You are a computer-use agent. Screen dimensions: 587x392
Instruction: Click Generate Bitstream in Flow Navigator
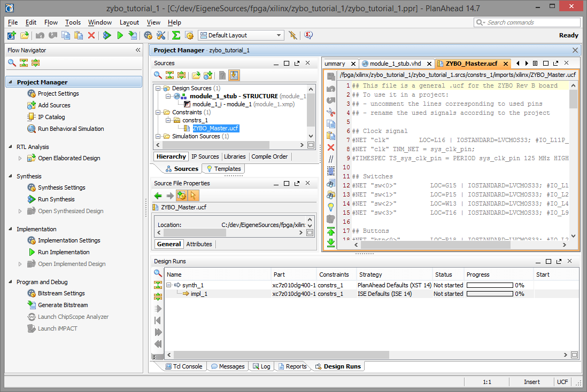click(63, 305)
